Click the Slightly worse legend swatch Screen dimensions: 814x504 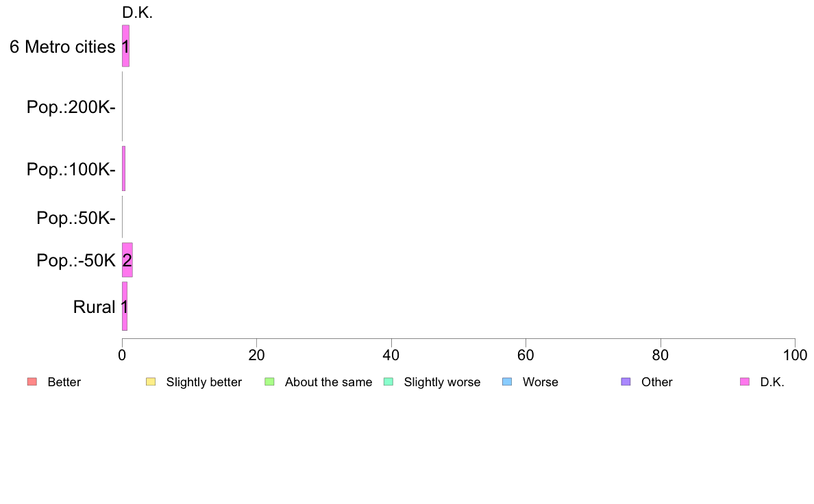pos(388,381)
